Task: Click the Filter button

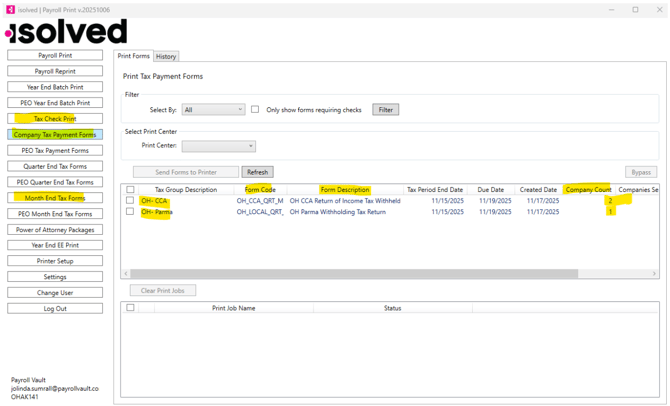Action: tap(385, 110)
